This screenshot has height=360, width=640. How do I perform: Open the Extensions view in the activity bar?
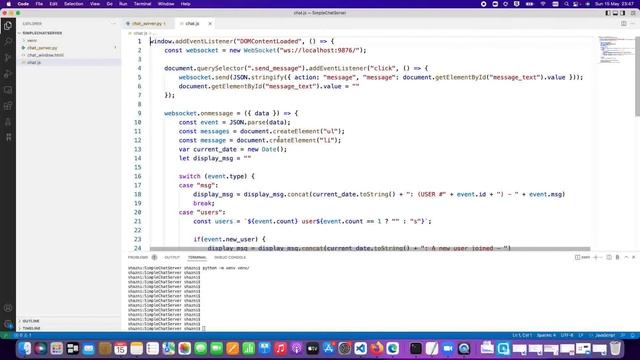[x=8, y=106]
